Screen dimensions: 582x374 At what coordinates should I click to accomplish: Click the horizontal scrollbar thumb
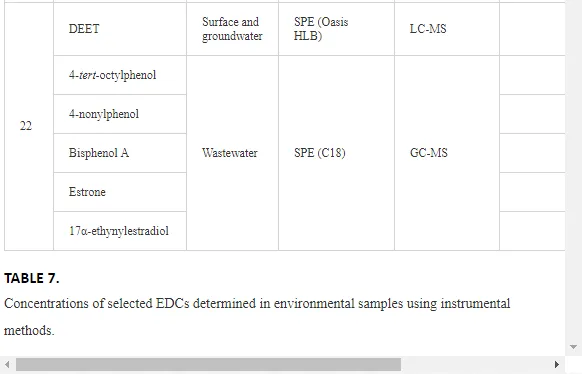(208, 364)
